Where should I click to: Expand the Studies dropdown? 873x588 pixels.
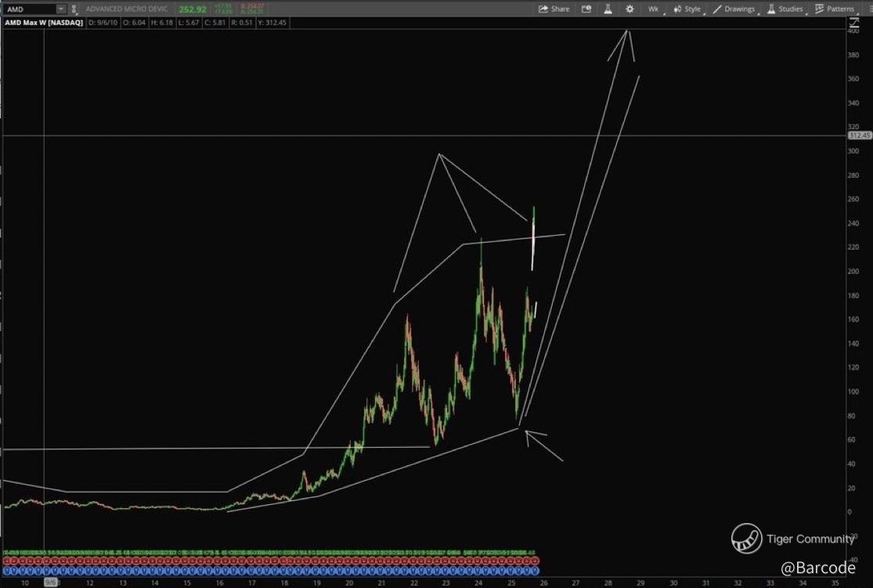tap(785, 9)
